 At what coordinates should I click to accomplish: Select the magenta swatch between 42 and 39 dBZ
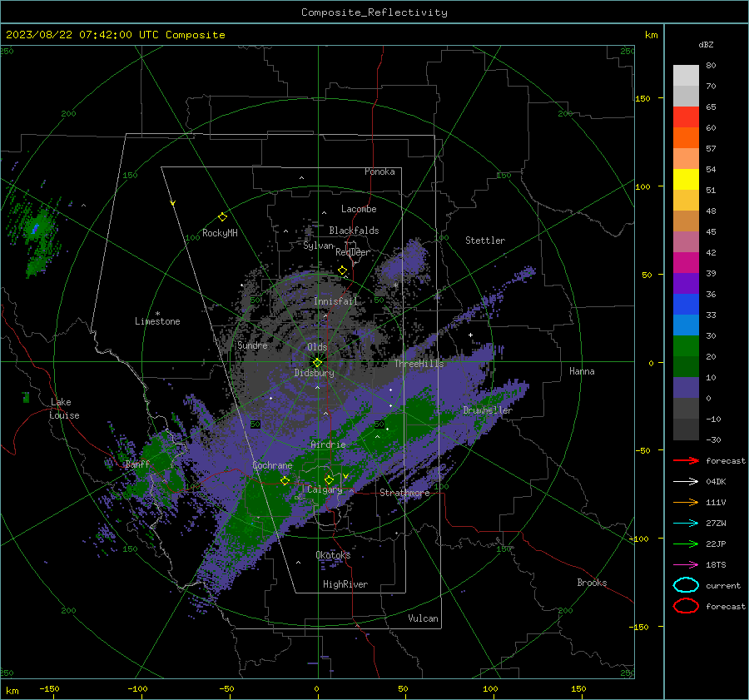[x=686, y=263]
